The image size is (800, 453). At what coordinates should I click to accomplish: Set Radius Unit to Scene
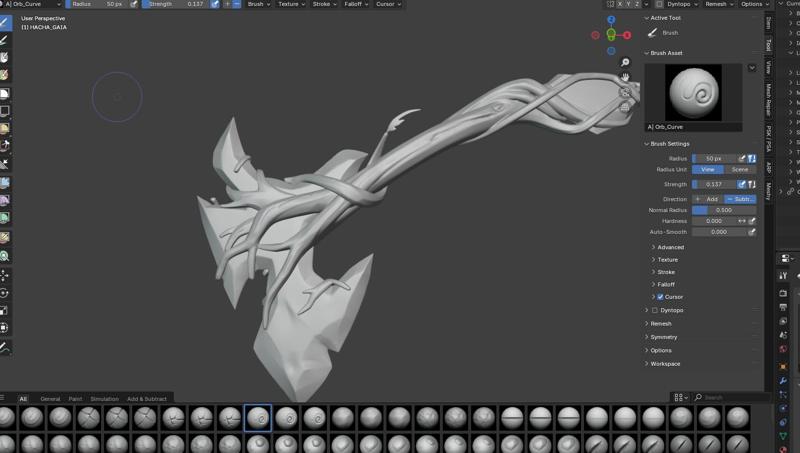point(740,169)
